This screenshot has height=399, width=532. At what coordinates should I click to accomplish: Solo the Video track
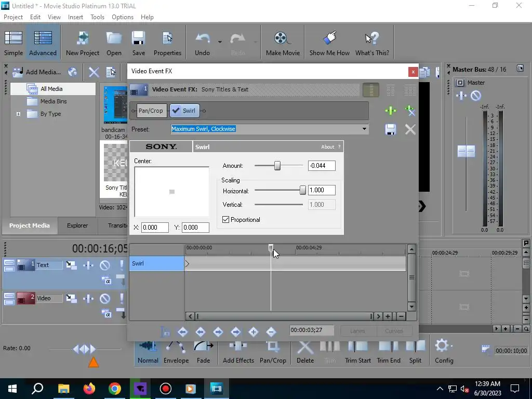coord(122,299)
